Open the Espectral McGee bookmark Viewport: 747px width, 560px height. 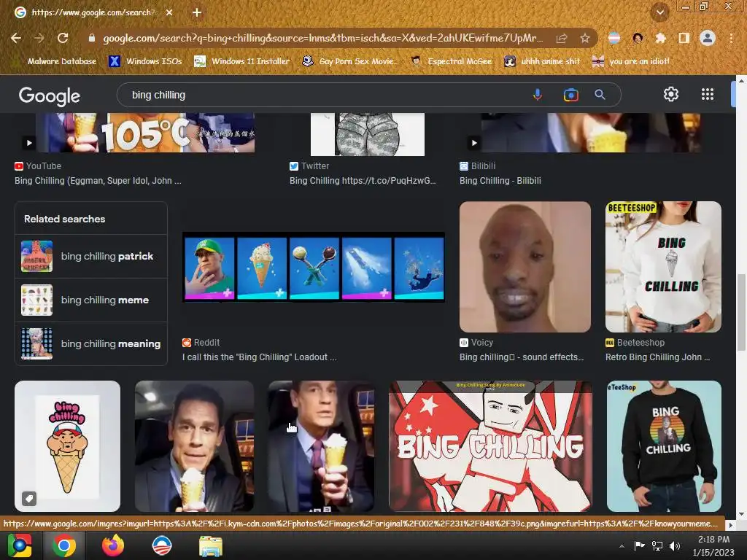pyautogui.click(x=452, y=61)
